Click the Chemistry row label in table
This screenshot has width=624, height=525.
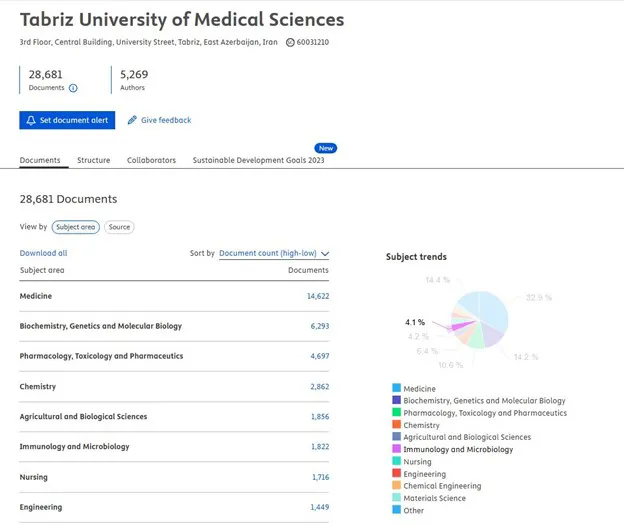38,386
